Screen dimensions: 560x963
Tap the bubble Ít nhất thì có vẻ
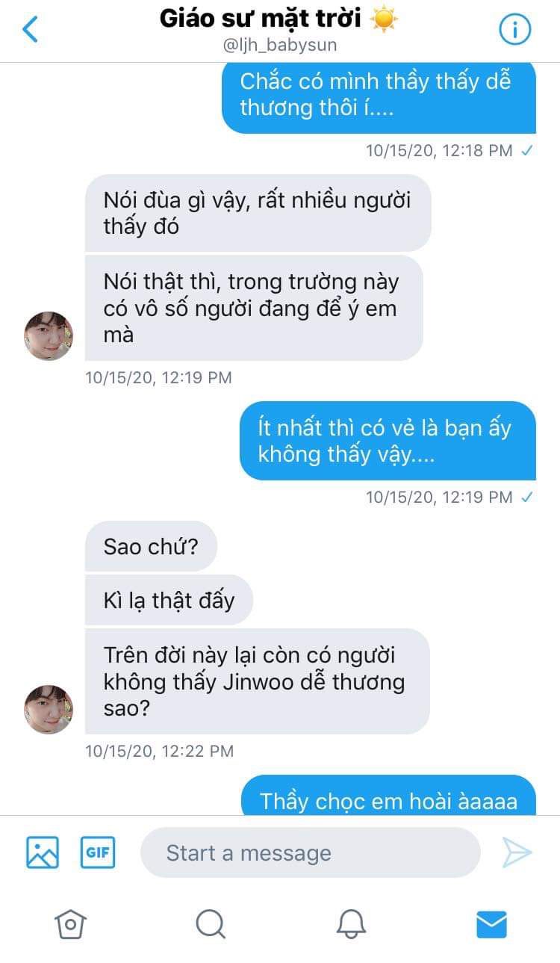click(388, 441)
